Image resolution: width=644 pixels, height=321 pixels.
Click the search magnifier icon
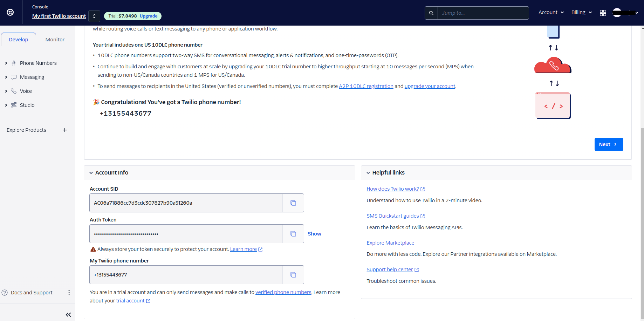tap(431, 13)
